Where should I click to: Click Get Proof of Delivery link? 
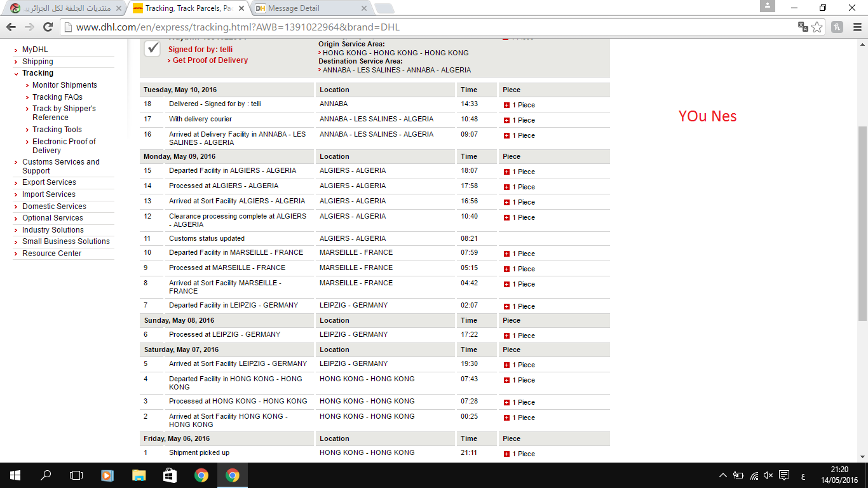pos(210,60)
